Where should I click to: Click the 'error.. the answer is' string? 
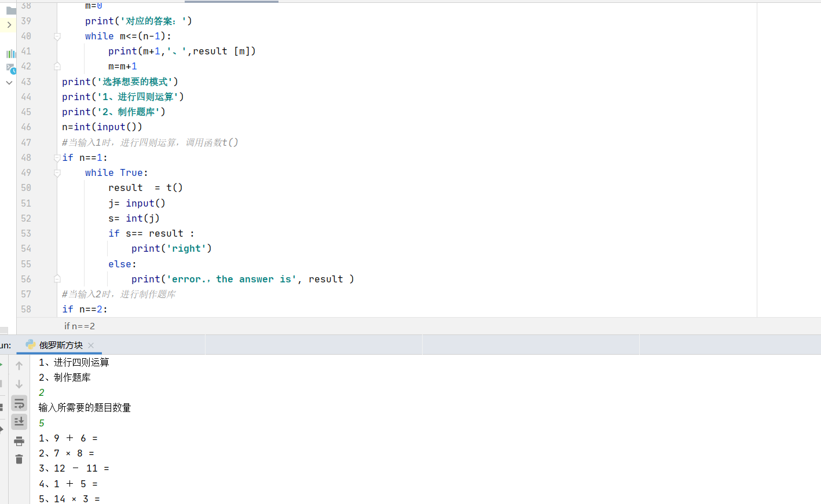231,279
